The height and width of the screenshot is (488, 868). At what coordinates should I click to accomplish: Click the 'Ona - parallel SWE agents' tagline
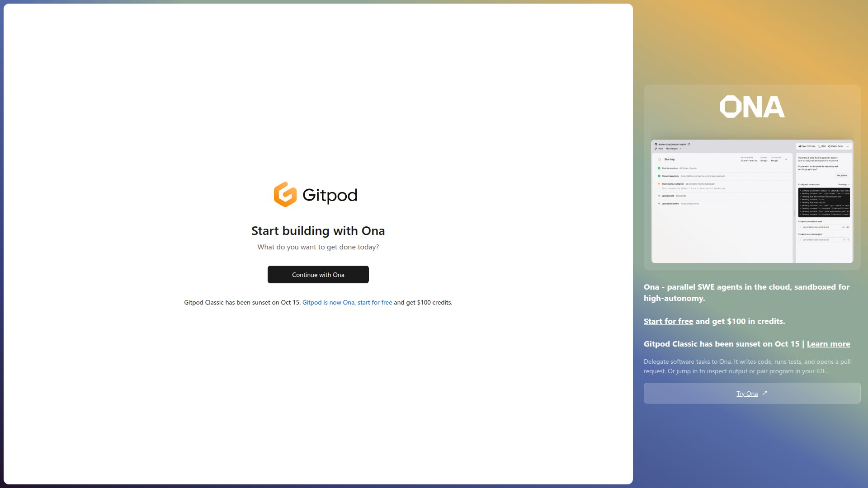(746, 292)
